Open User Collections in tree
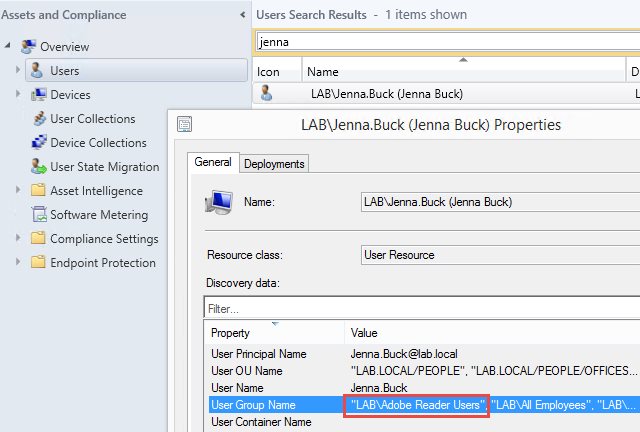Image resolution: width=640 pixels, height=432 pixels. point(93,119)
